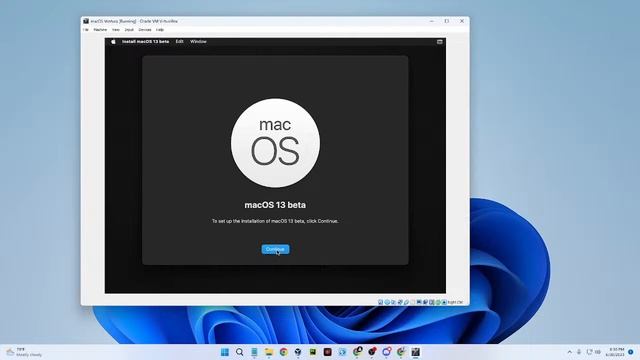Click the running macOS VM taskbar icon
The image size is (640, 360).
[x=416, y=352]
